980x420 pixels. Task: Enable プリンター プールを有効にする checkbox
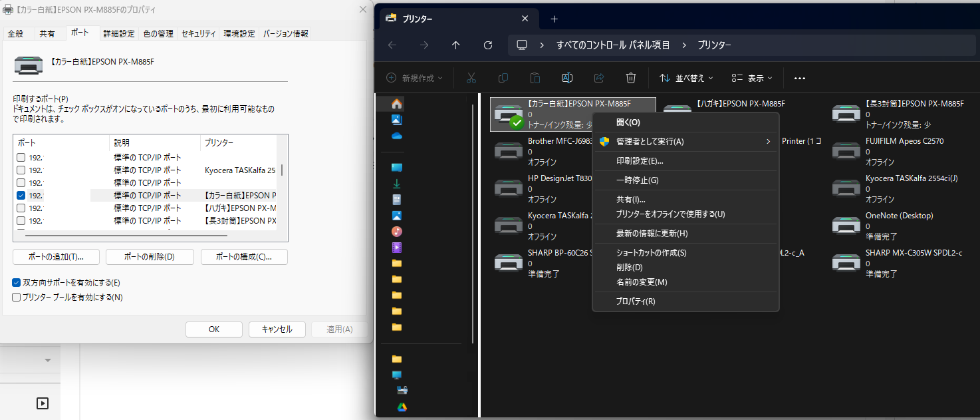click(x=17, y=298)
